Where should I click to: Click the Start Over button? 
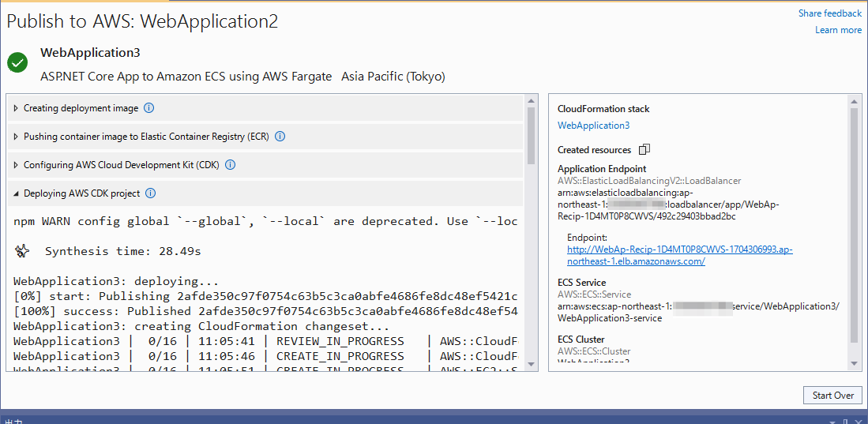tap(832, 396)
